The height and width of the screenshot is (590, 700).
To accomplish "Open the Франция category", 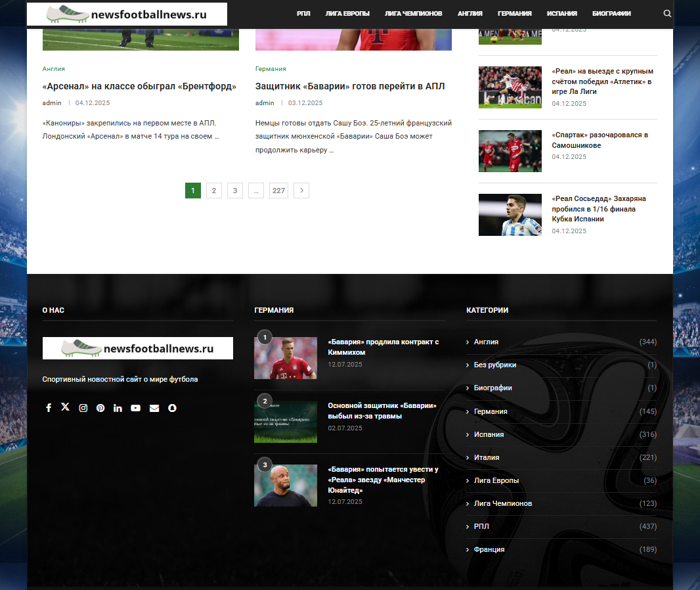I will [489, 549].
